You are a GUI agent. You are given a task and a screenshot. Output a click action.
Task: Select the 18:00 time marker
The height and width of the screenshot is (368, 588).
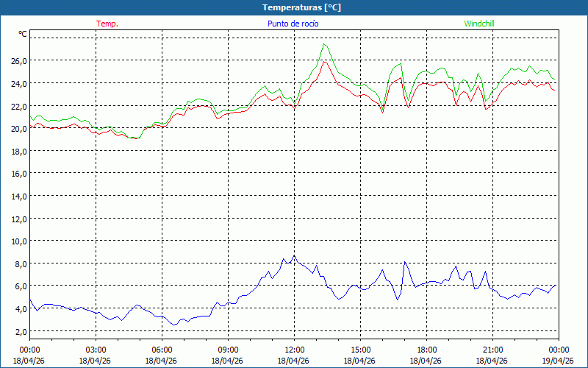427,350
